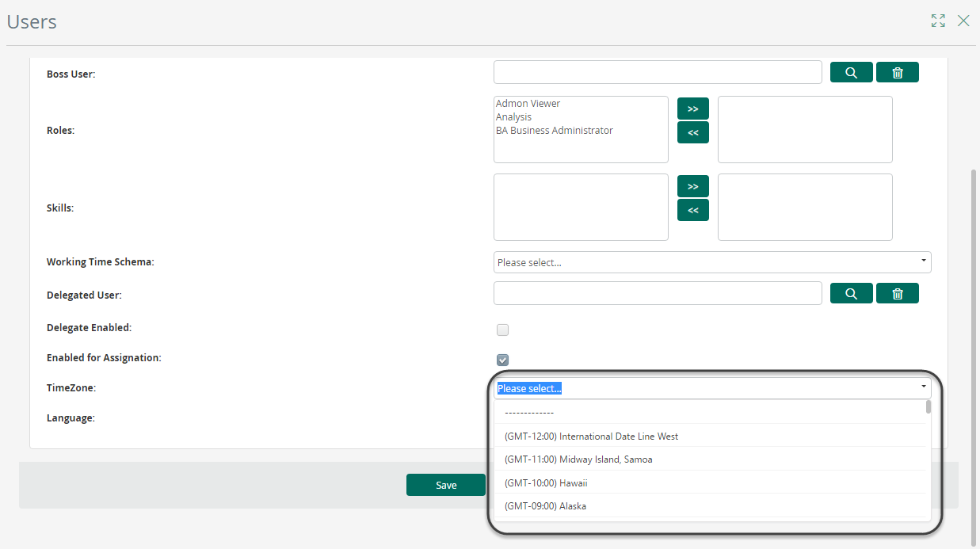Click the >> add button for Roles
This screenshot has width=980, height=549.
pyautogui.click(x=692, y=109)
